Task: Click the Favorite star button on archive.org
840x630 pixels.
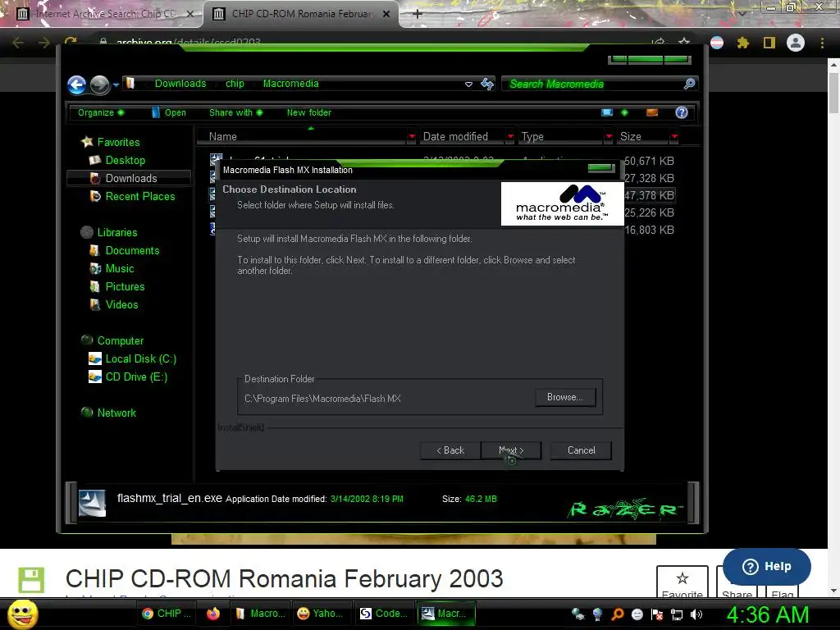Action: tap(682, 582)
